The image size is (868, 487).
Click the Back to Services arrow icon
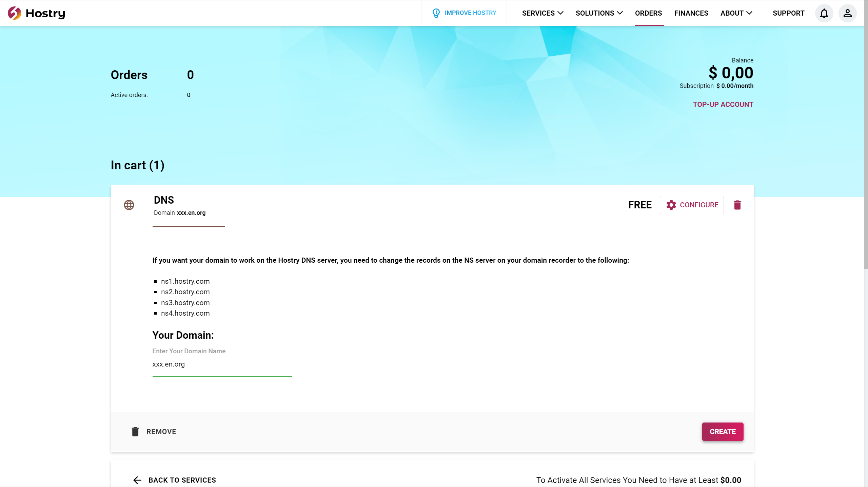(137, 480)
